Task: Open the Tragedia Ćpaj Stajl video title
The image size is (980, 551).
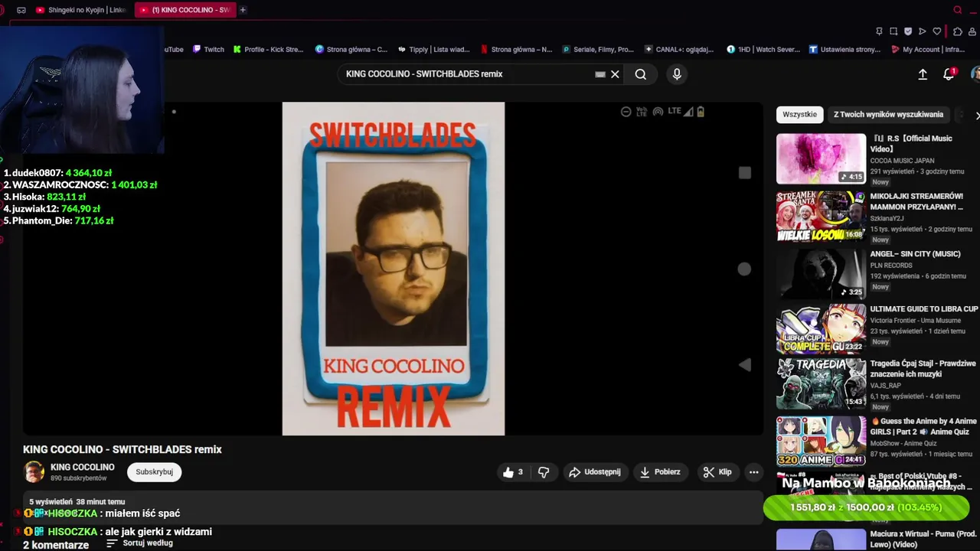Action: pos(923,369)
